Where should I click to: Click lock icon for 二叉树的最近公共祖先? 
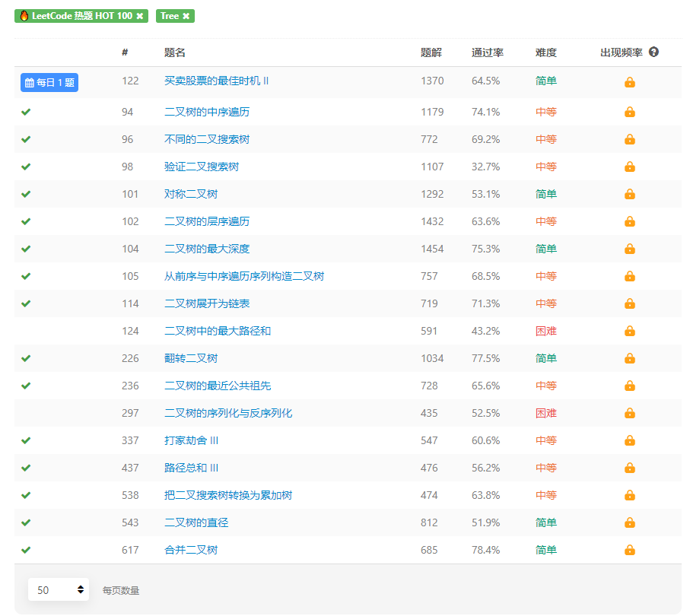pyautogui.click(x=630, y=386)
